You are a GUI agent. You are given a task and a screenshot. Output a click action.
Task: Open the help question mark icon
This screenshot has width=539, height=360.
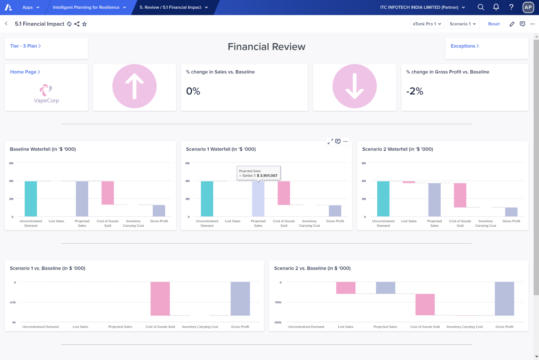(511, 7)
